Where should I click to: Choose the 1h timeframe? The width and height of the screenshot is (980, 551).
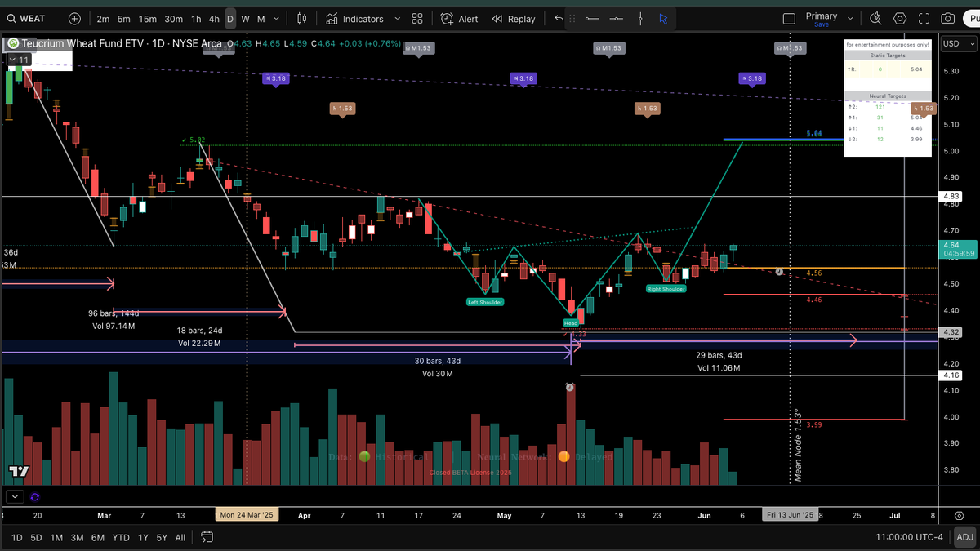[196, 19]
